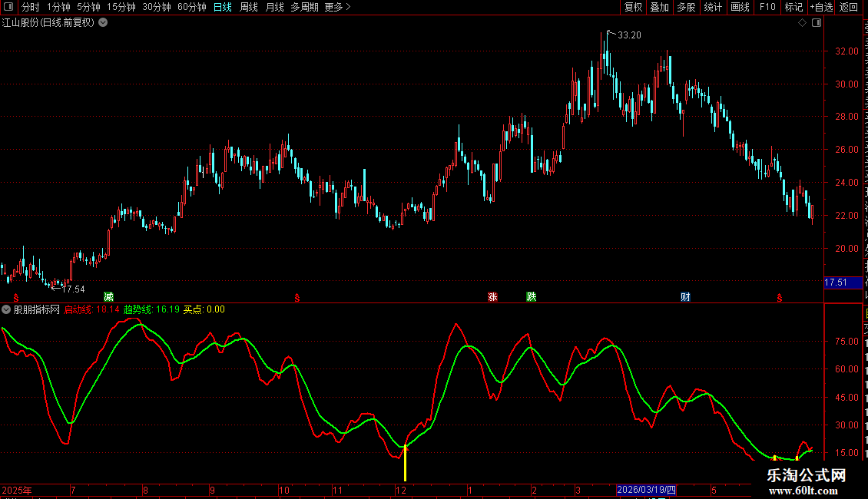The image size is (868, 499).
Task: Switch to the 分时 view
Action: tap(31, 7)
